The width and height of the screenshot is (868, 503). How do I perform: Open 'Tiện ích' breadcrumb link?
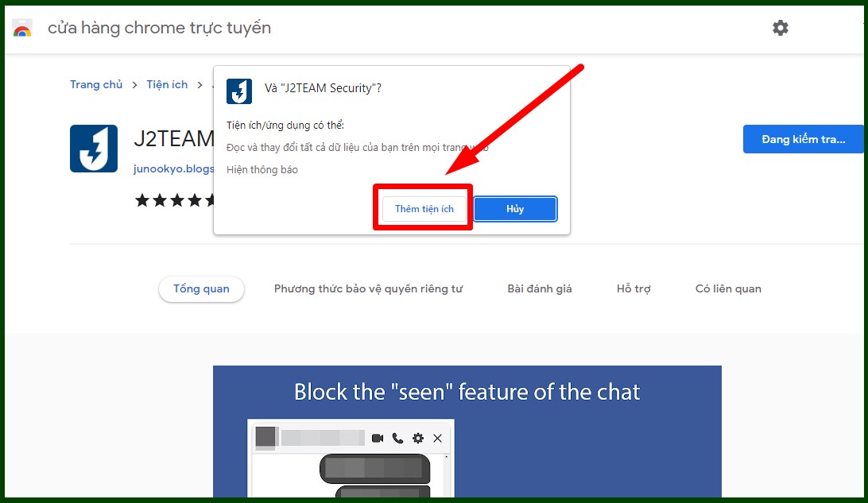(167, 85)
